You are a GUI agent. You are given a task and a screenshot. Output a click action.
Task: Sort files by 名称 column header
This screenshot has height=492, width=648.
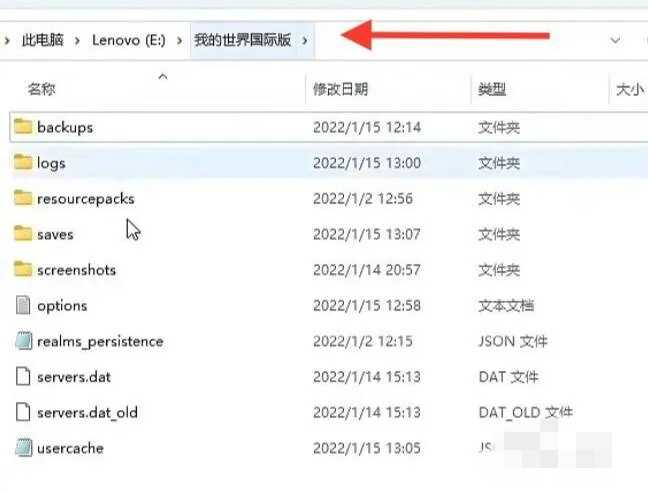[41, 89]
